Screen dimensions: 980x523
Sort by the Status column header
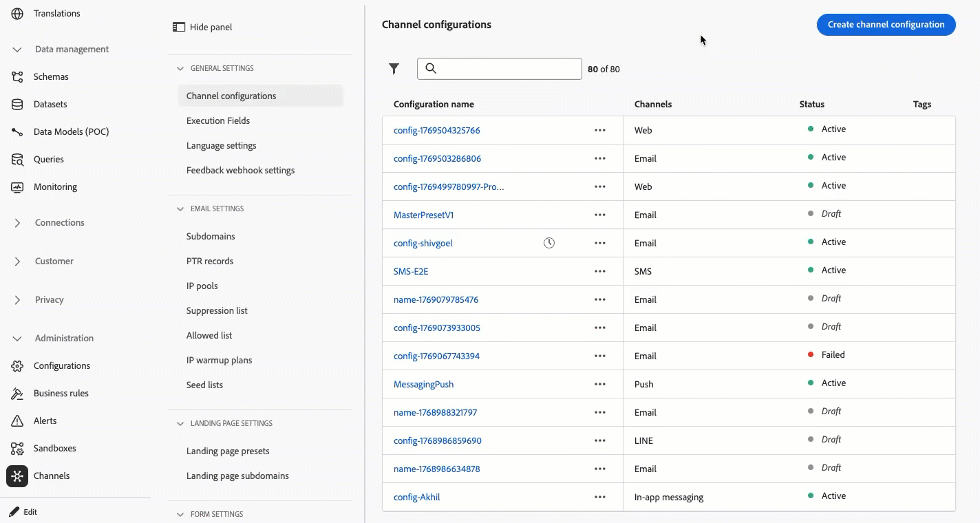pyautogui.click(x=811, y=105)
